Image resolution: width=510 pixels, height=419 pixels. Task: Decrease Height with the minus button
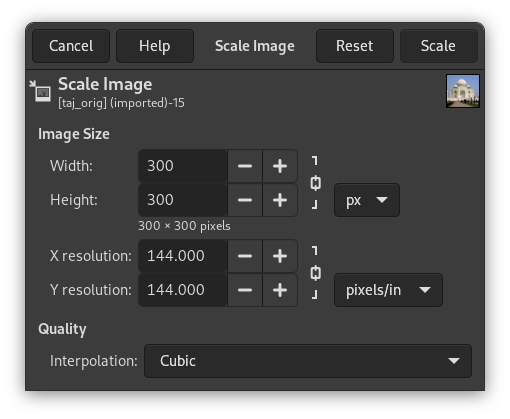pos(245,200)
